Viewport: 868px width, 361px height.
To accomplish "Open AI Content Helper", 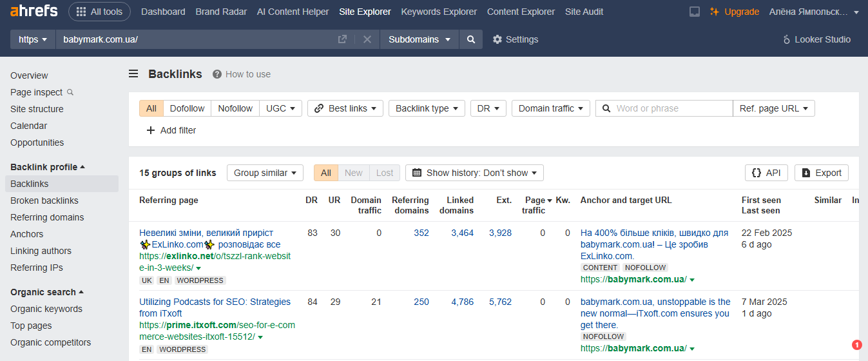I will (293, 12).
